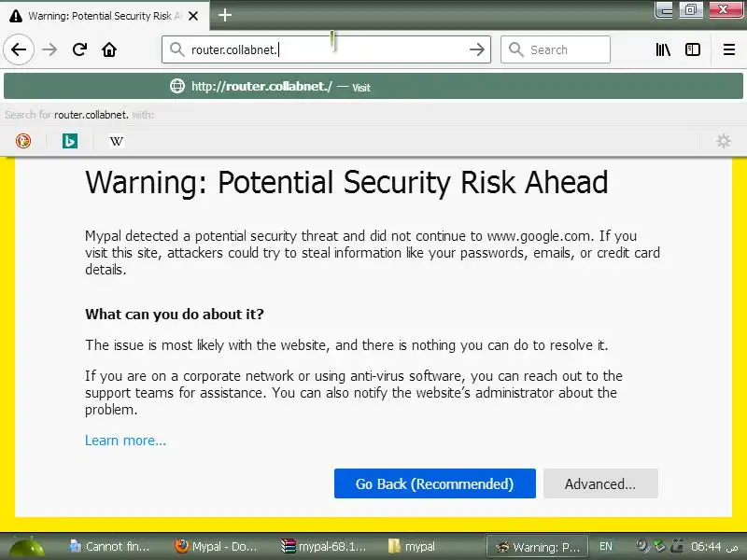
Task: Close the Warning: Potential Security Risk tab
Action: pos(193,16)
